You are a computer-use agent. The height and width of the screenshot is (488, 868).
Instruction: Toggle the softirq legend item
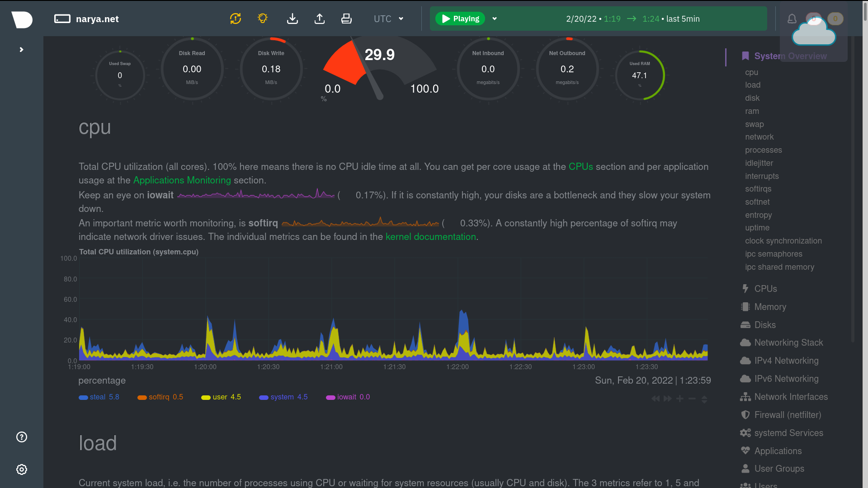pos(159,397)
